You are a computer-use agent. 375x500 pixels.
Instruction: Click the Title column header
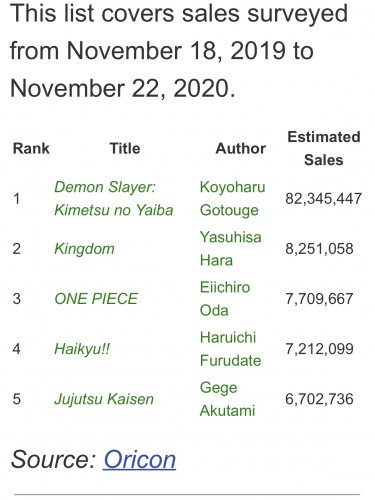(x=125, y=148)
